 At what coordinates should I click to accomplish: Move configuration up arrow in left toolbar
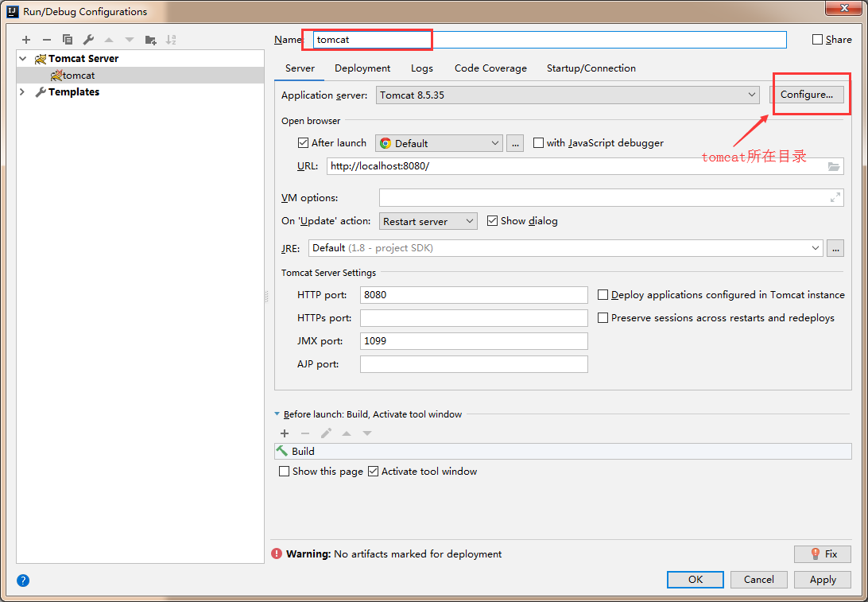click(x=109, y=40)
